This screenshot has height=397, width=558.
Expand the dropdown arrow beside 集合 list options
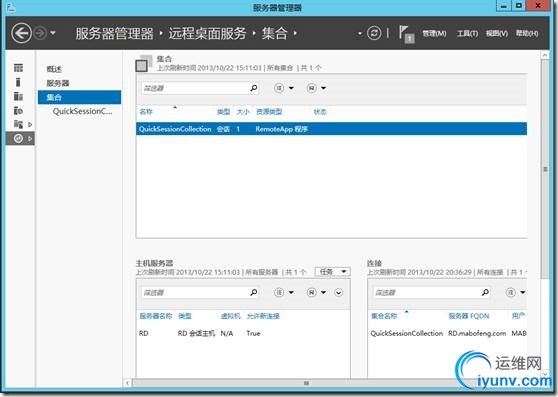pos(291,88)
